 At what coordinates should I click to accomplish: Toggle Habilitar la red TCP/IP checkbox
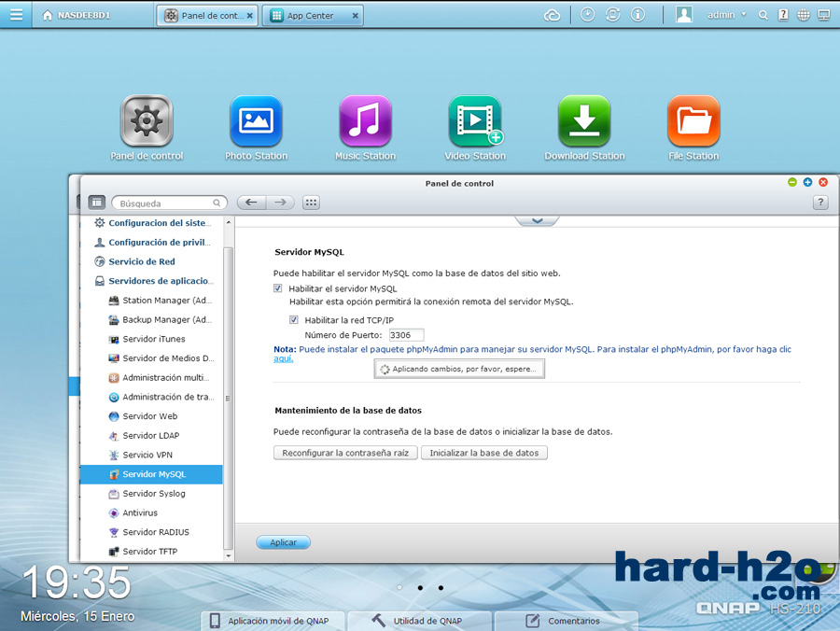coord(294,320)
